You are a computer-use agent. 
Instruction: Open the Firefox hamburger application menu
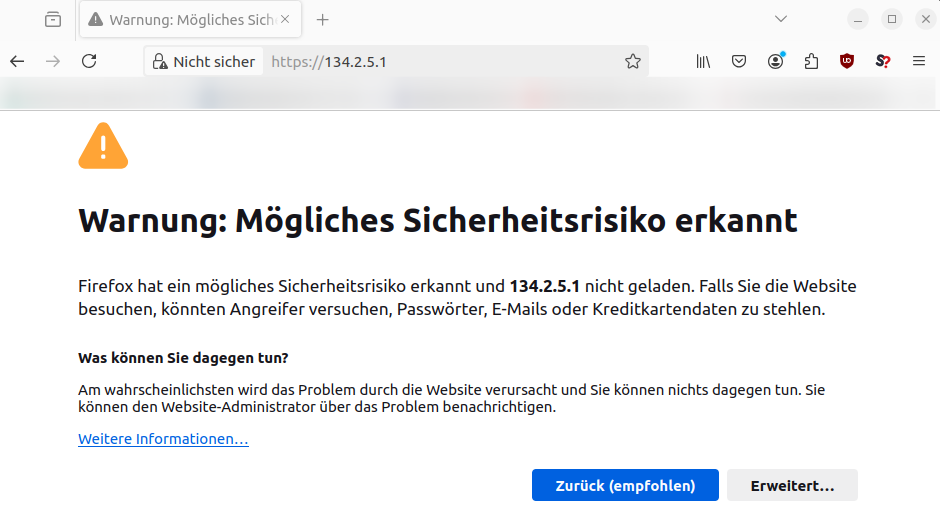[x=918, y=61]
